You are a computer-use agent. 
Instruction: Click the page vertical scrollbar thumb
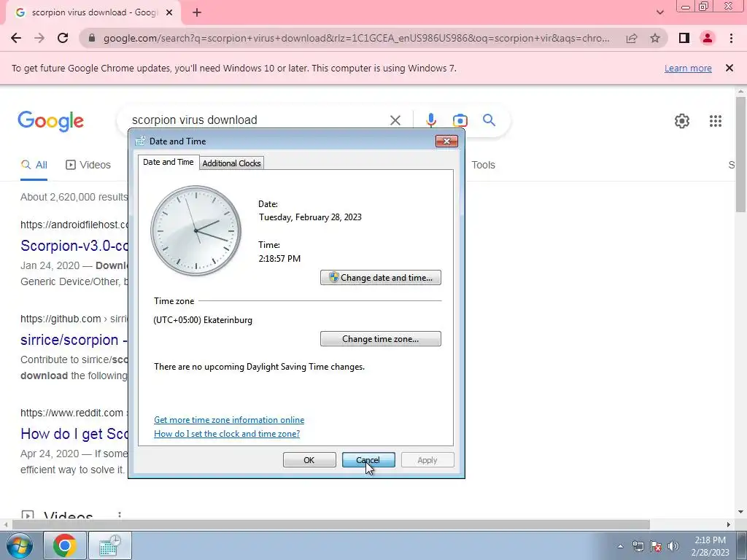pyautogui.click(x=740, y=155)
